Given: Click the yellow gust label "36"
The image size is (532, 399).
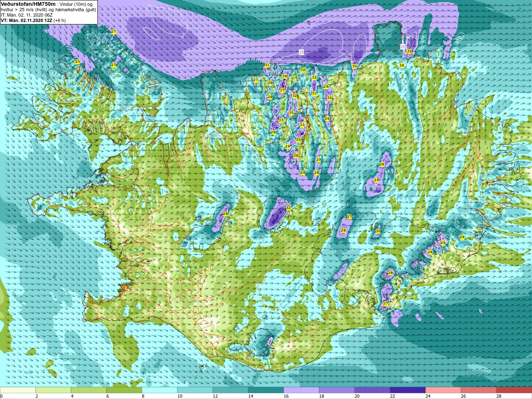Looking at the screenshot, I should 285,76.
